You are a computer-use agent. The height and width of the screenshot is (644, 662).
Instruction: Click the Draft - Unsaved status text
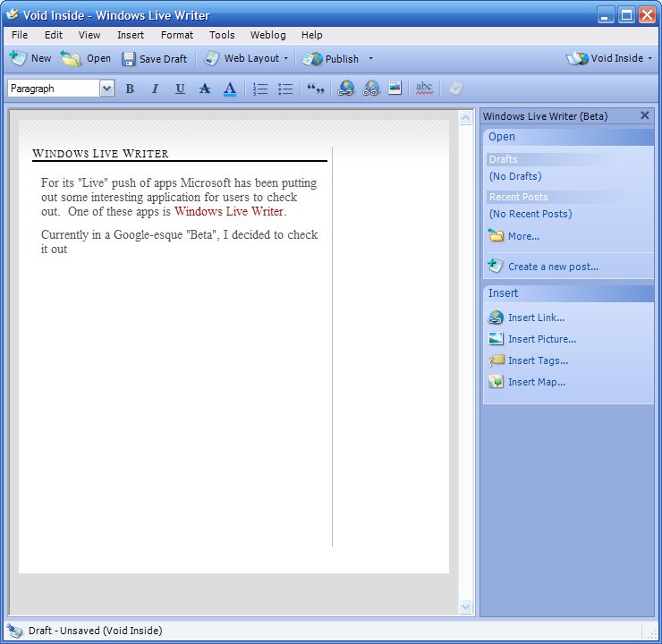pyautogui.click(x=96, y=631)
